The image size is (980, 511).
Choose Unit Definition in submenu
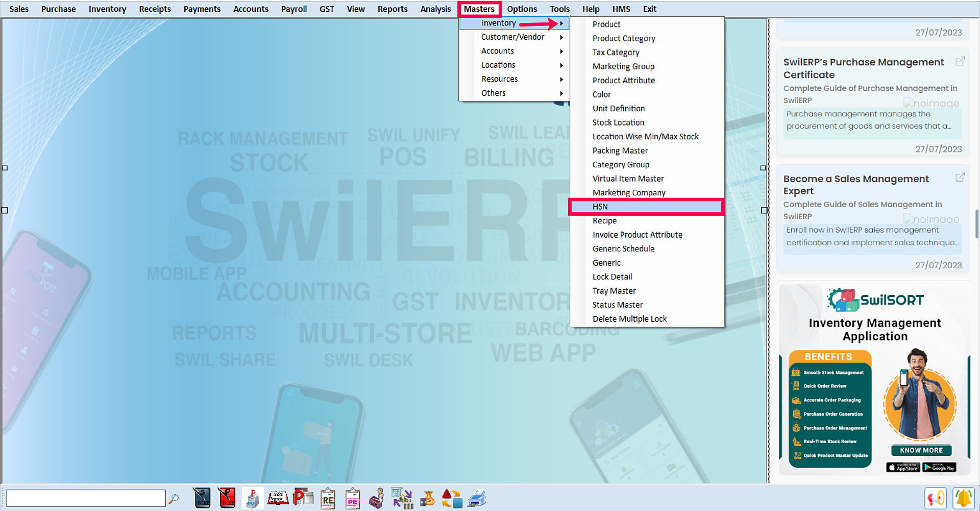(646, 109)
